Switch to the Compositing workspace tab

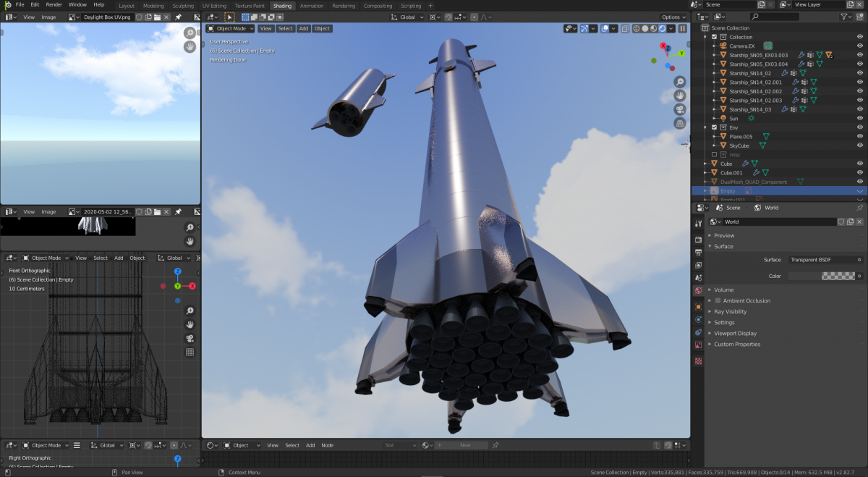(x=378, y=6)
